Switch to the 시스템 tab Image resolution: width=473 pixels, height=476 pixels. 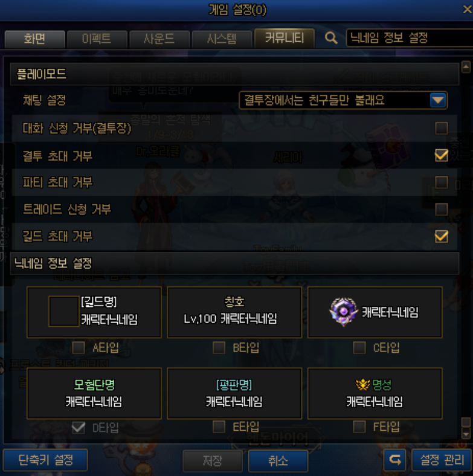[222, 39]
